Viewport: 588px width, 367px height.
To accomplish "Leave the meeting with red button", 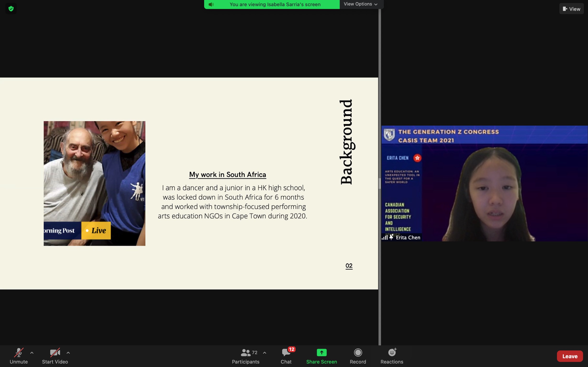I will click(x=570, y=356).
